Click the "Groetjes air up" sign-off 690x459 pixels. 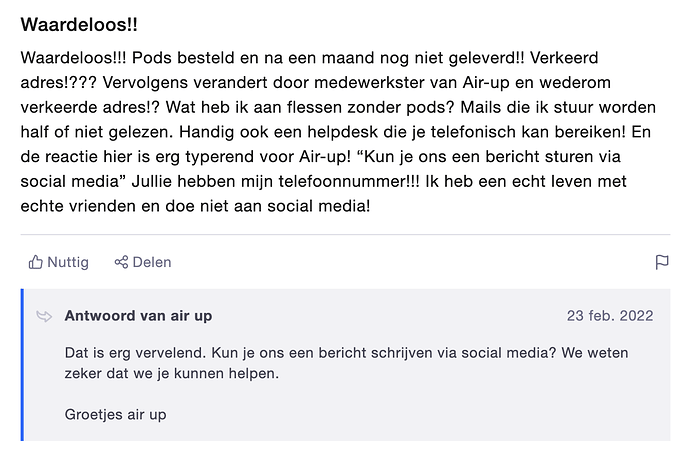[117, 413]
